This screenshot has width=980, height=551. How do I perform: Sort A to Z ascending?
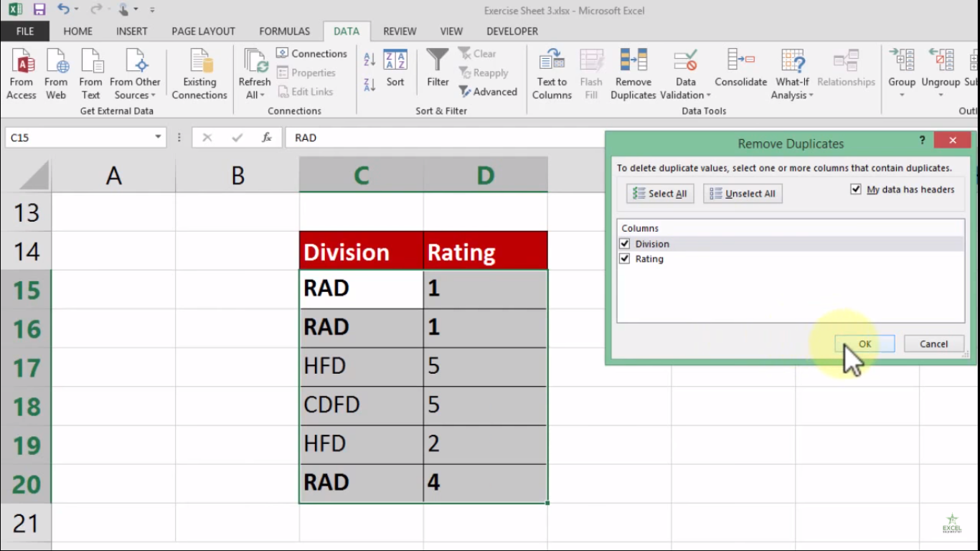click(x=369, y=60)
